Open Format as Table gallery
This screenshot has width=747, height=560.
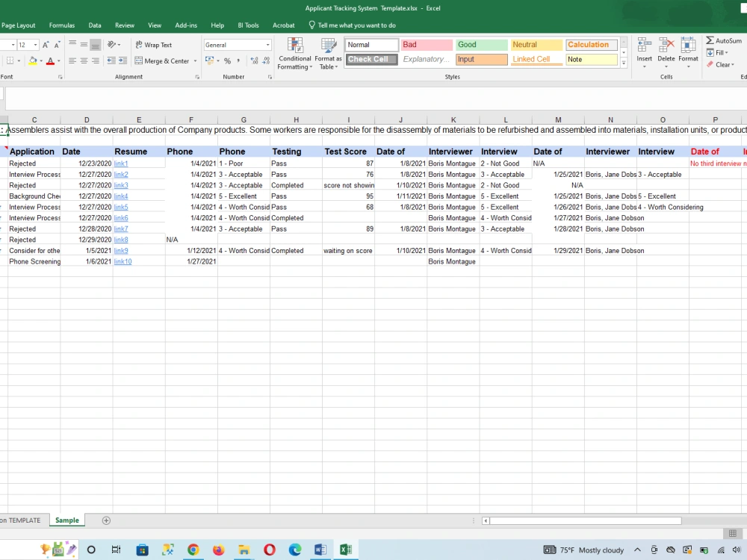coord(328,53)
